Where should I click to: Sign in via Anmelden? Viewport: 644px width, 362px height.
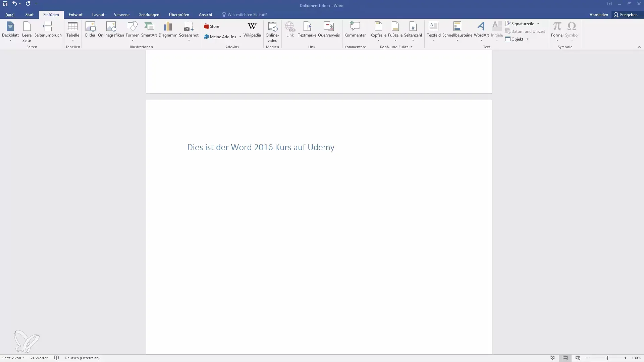(x=599, y=15)
